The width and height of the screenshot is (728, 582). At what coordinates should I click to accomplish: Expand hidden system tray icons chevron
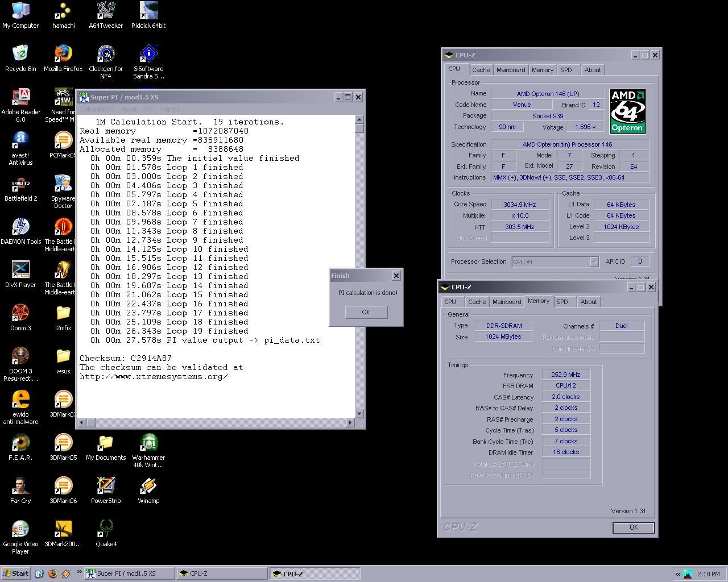(677, 574)
